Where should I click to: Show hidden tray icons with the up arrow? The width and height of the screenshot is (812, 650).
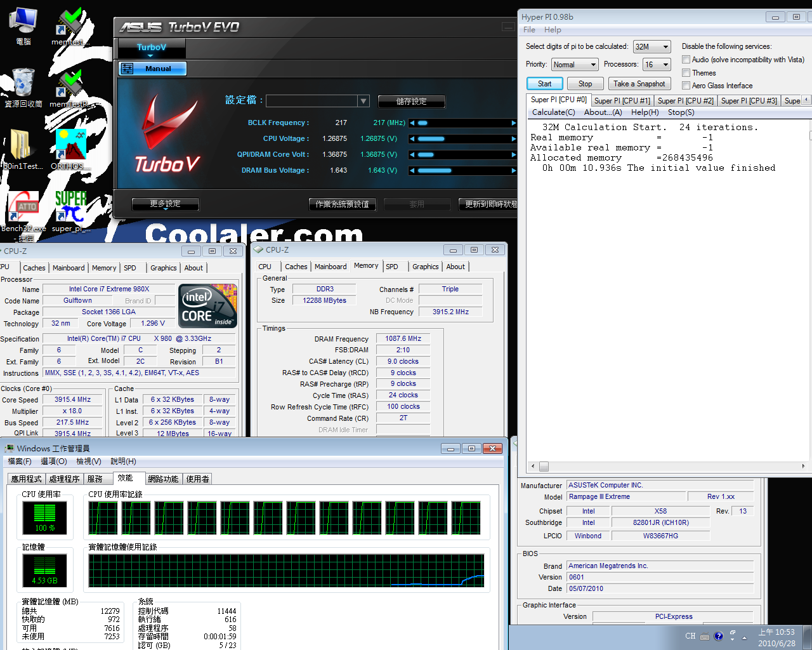point(744,637)
